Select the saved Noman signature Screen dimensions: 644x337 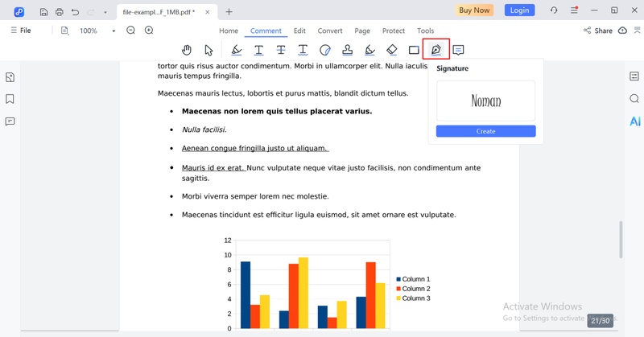tap(485, 101)
